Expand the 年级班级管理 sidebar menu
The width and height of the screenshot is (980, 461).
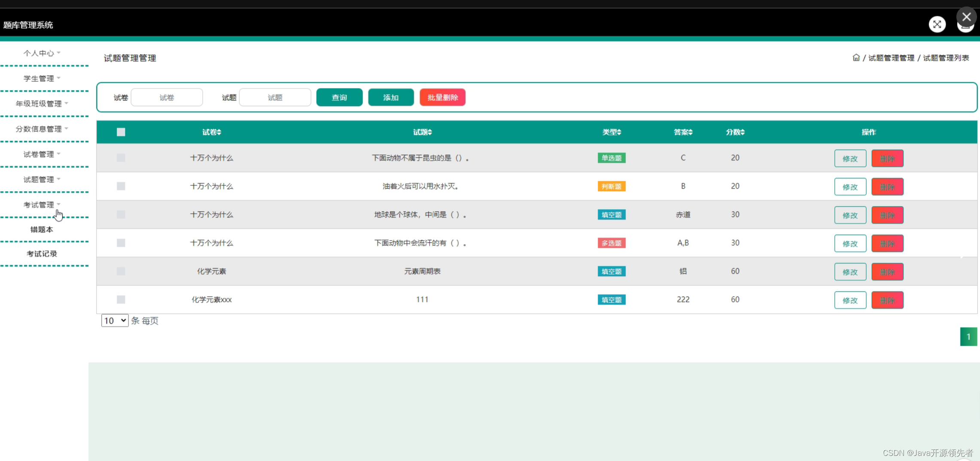coord(42,104)
